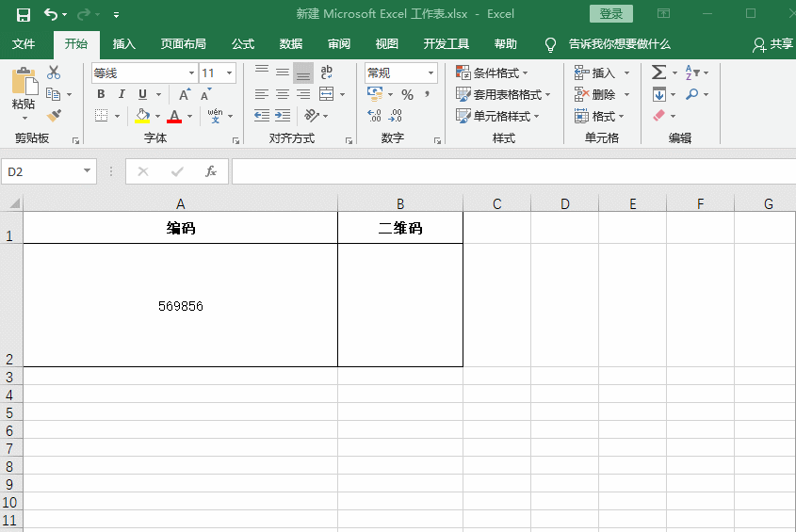Open 条件格式 conditional formatting
The height and width of the screenshot is (532, 796).
pyautogui.click(x=492, y=73)
